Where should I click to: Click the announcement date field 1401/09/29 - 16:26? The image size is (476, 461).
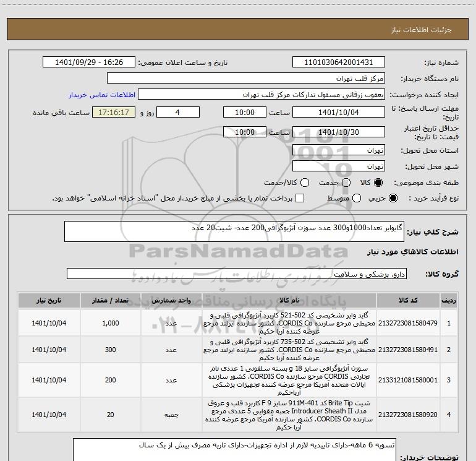click(x=89, y=62)
